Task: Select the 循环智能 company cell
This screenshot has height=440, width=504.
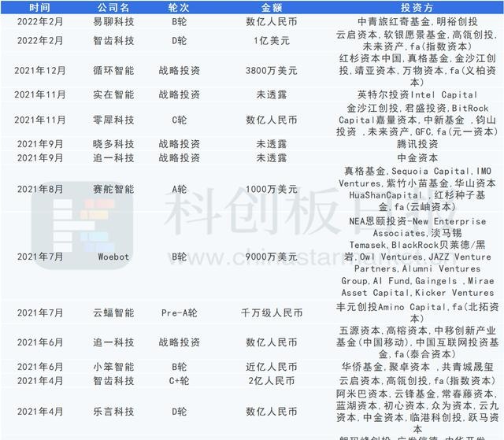Action: coord(113,70)
